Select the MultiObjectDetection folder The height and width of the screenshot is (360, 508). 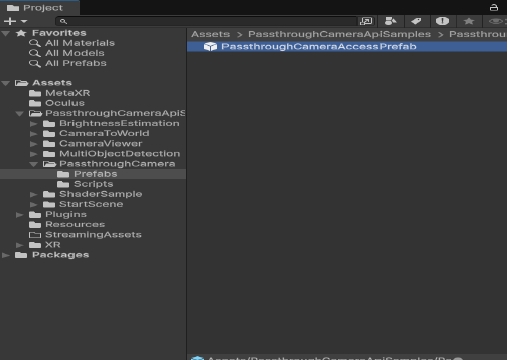click(119, 154)
